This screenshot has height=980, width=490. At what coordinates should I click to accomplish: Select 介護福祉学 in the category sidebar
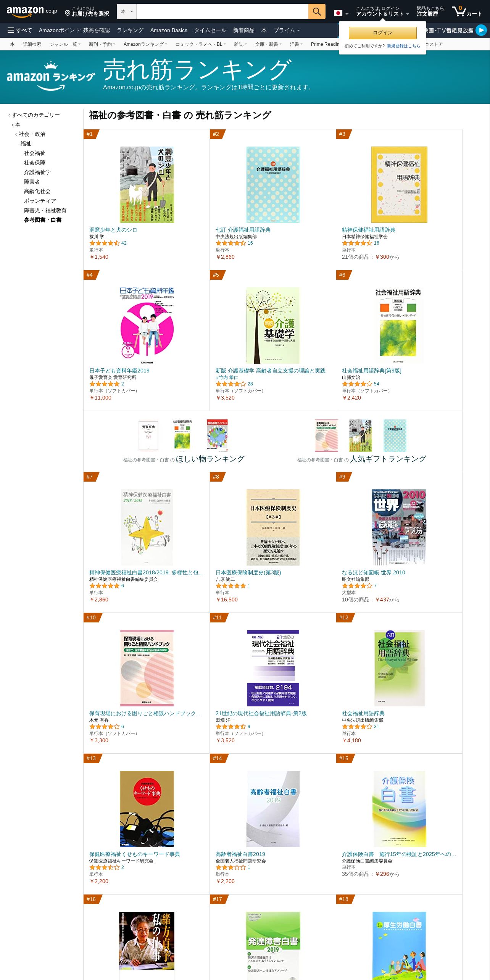point(37,172)
